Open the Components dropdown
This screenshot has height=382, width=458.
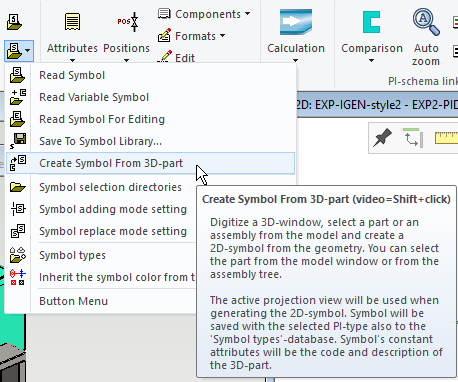pyautogui.click(x=204, y=14)
